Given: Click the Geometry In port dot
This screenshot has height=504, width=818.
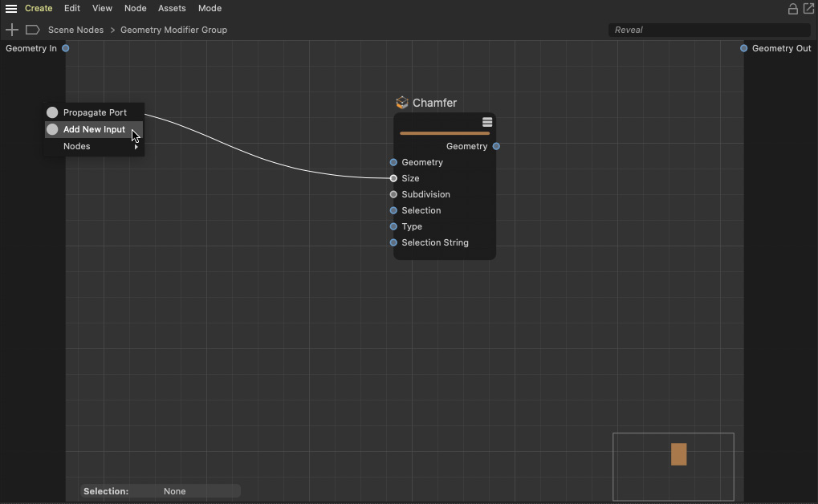Looking at the screenshot, I should click(x=66, y=48).
